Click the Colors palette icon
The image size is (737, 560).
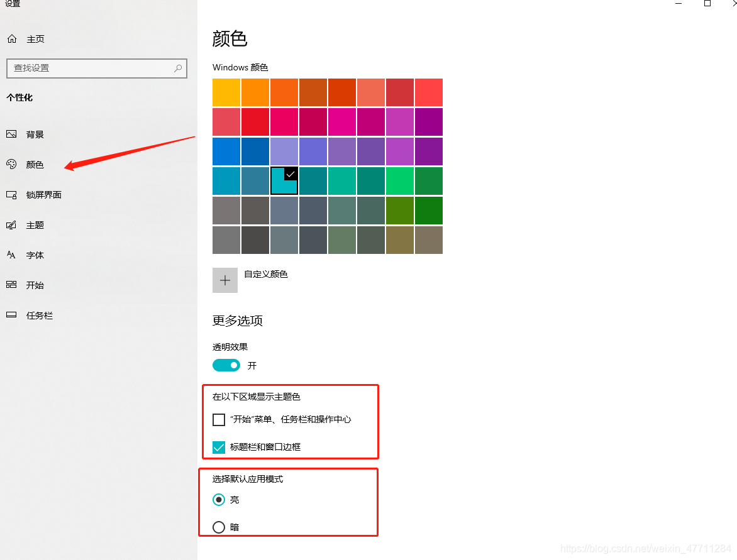click(11, 164)
